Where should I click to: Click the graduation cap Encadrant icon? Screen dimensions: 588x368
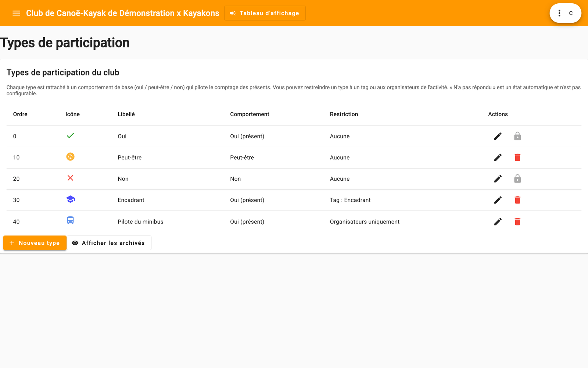[x=70, y=199]
